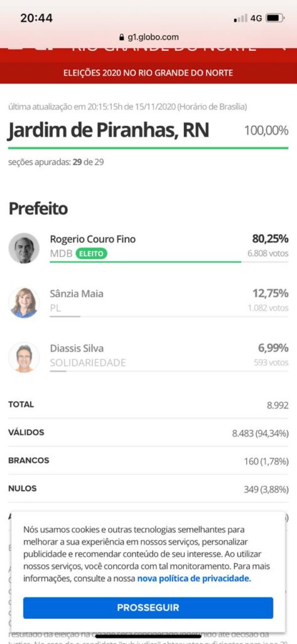This screenshot has width=297, height=644.
Task: Click the NULOS votes row
Action: point(148,489)
